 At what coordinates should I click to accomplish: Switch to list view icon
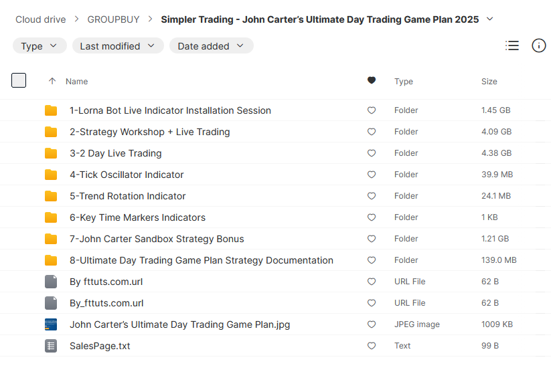[x=512, y=45]
